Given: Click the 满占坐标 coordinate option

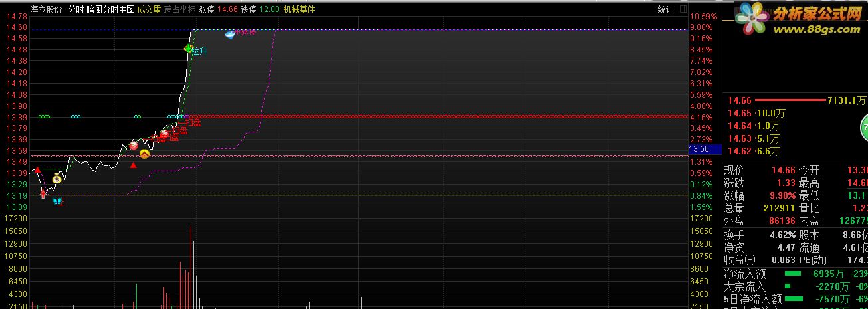Looking at the screenshot, I should click(180, 9).
